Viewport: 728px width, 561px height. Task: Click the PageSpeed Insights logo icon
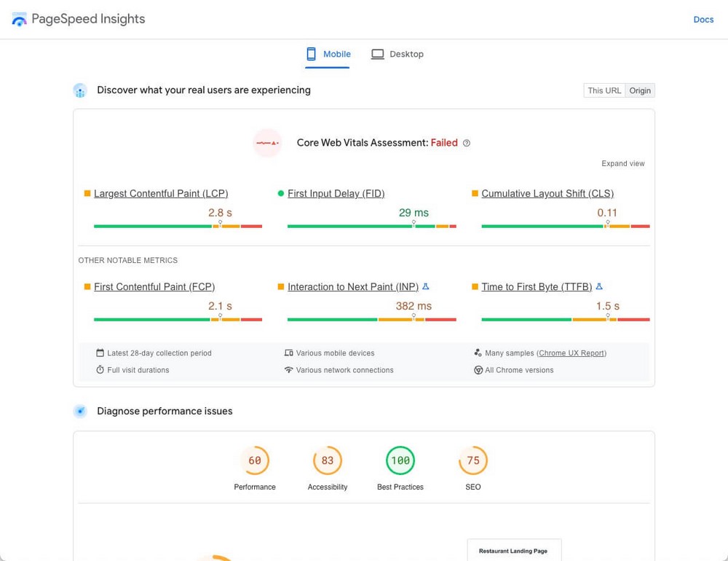point(20,20)
